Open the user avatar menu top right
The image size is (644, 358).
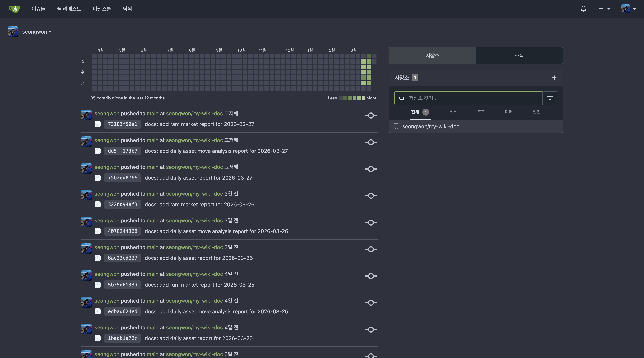[628, 9]
